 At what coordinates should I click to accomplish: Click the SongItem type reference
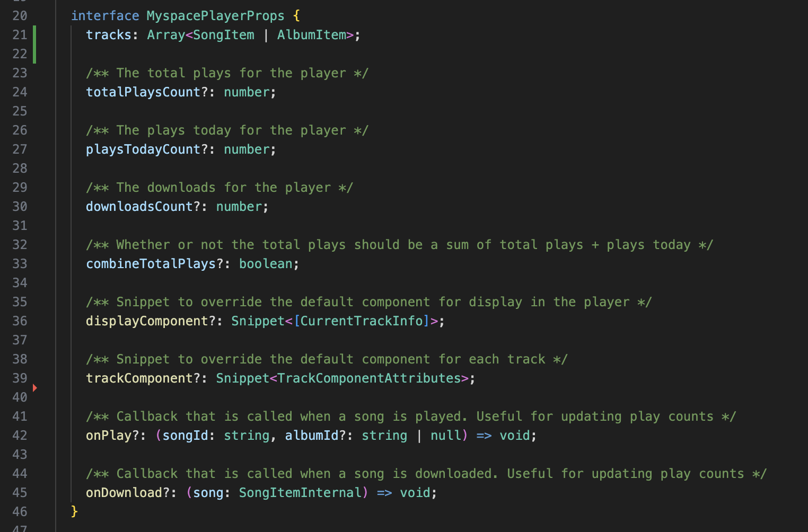tap(223, 35)
